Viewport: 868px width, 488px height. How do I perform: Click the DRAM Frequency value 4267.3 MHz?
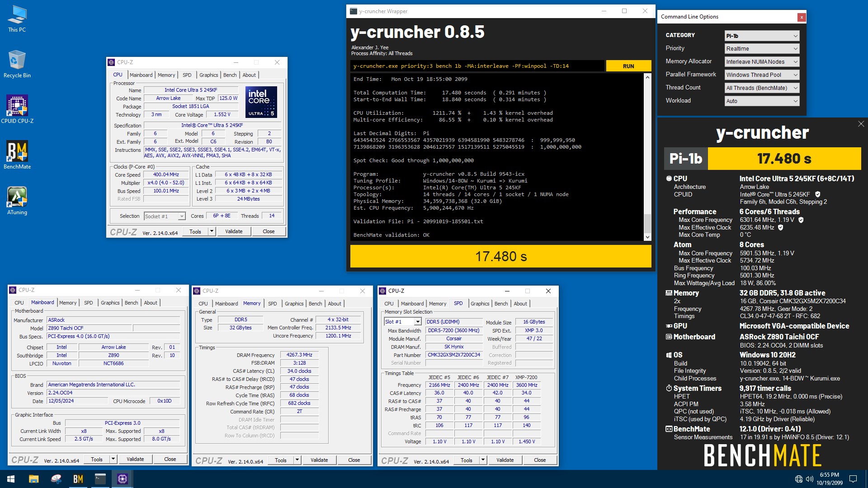[299, 355]
